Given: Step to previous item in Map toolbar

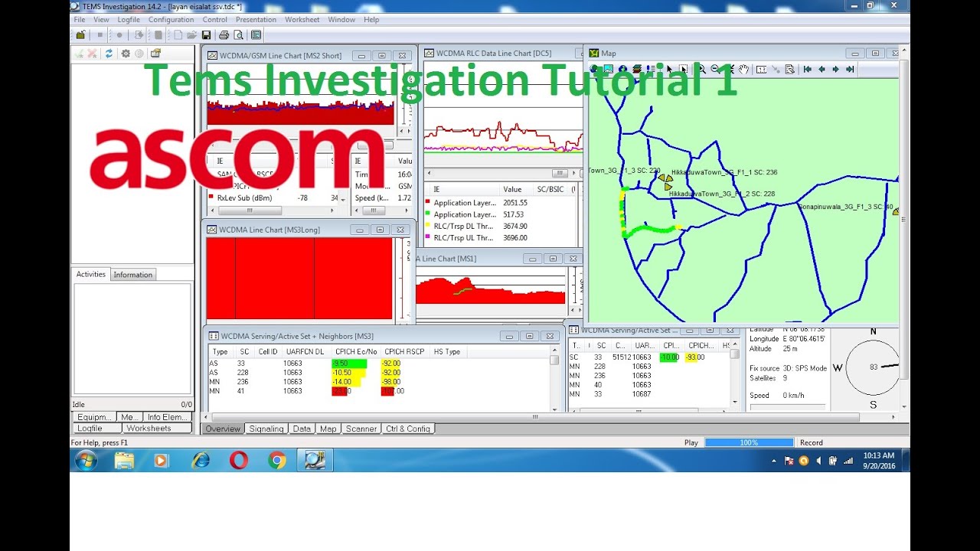Looking at the screenshot, I should tap(822, 69).
